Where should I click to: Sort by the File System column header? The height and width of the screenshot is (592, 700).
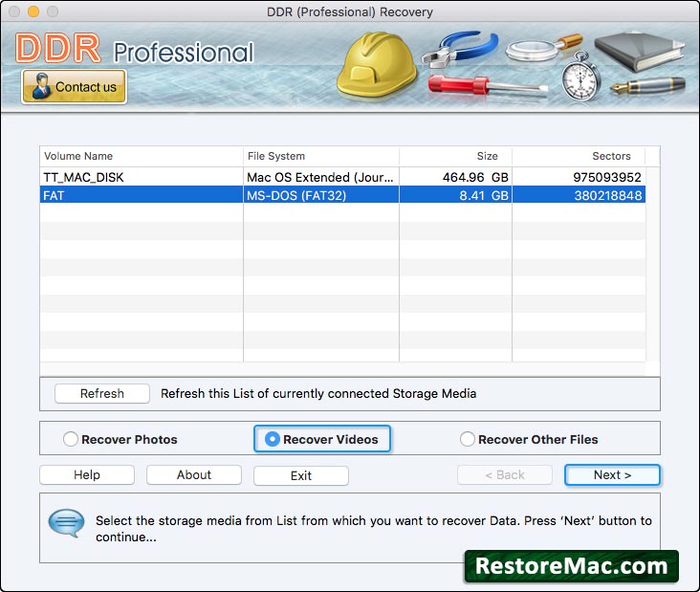(x=321, y=156)
